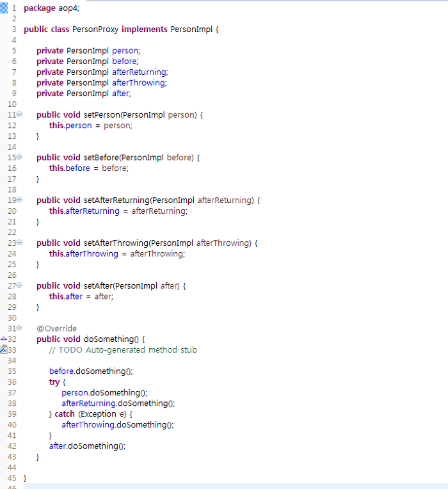
Task: Click line number 10 in the gutter
Action: click(x=12, y=104)
